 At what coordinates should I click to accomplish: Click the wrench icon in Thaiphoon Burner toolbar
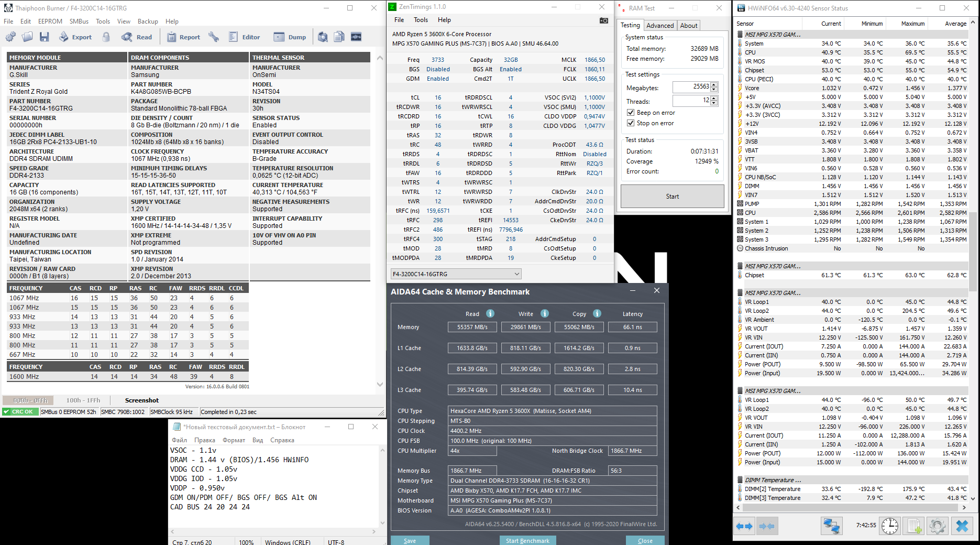pos(214,37)
